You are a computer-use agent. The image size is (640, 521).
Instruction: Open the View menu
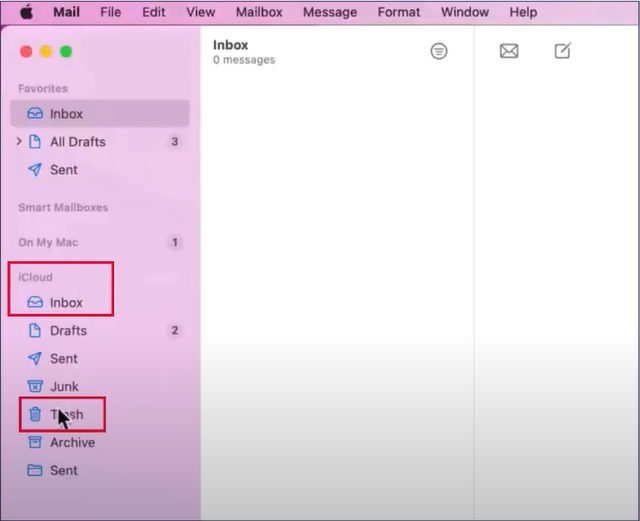(200, 12)
